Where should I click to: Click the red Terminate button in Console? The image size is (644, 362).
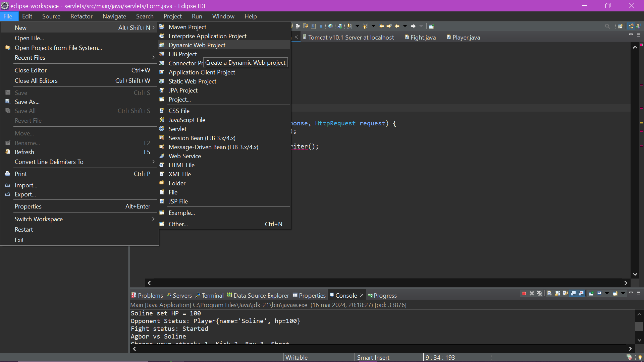[x=524, y=293]
